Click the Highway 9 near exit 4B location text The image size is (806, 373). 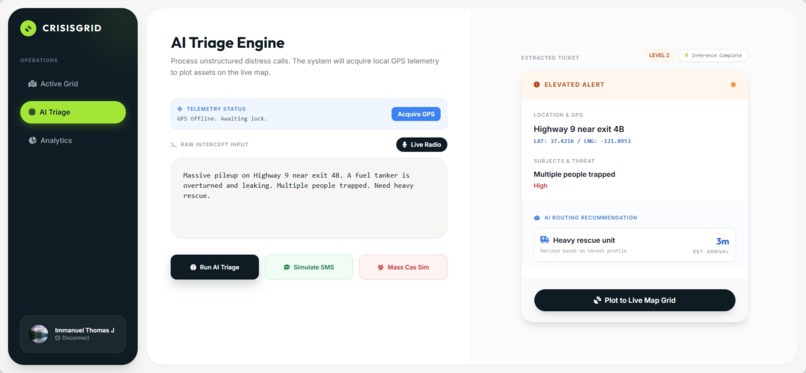tap(579, 129)
